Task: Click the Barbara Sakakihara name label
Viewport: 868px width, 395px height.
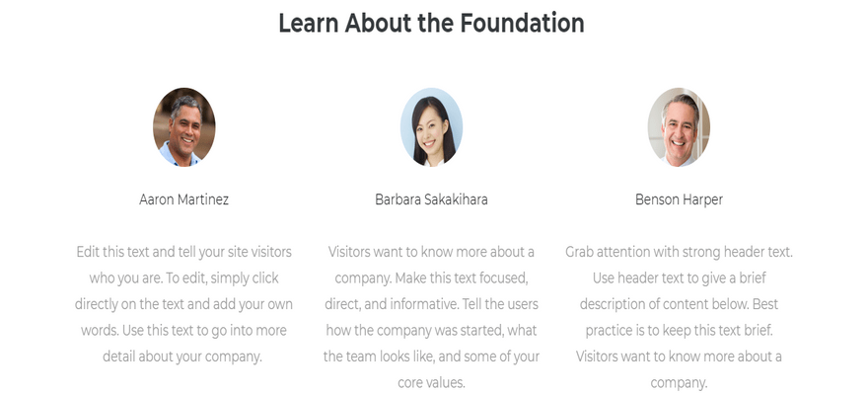Action: [431, 199]
